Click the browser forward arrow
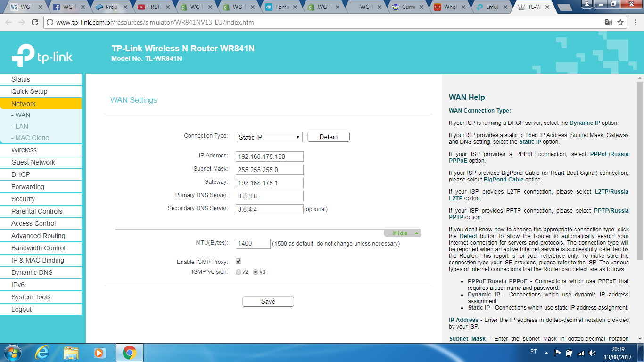Screen dimensions: 644x362 [x=22, y=22]
